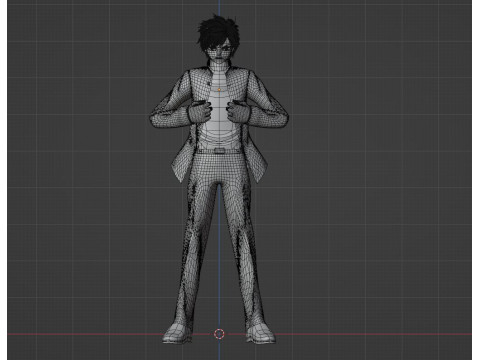The height and width of the screenshot is (360, 480).
Task: Click the belt buckle on the character's waist
Action: [219, 150]
